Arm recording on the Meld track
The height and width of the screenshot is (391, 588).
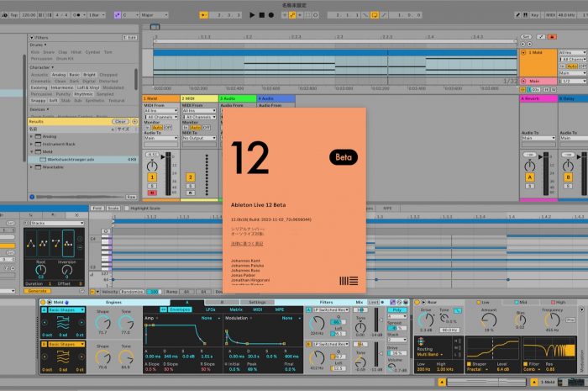152,193
